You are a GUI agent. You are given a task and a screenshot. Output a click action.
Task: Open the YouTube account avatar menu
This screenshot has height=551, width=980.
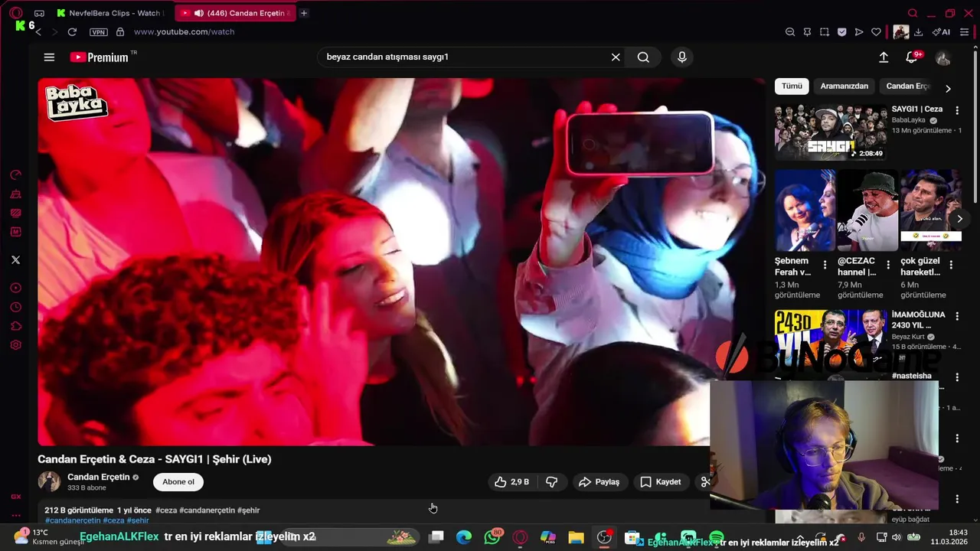tap(943, 58)
